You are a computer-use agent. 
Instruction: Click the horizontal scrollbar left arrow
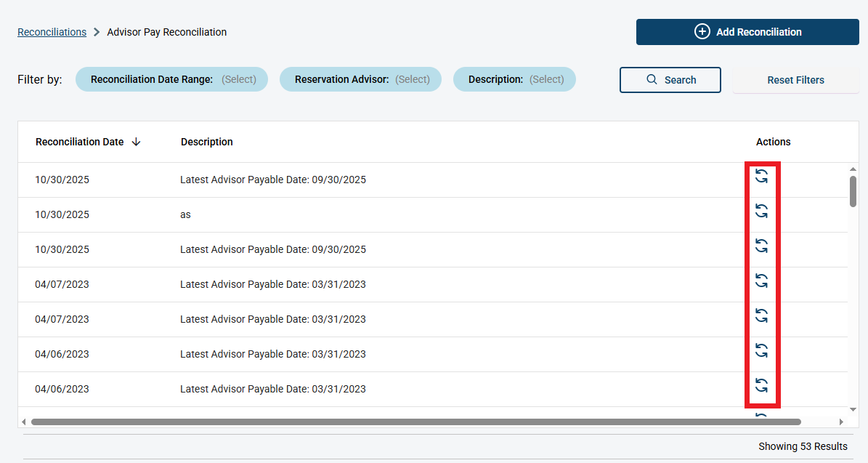click(23, 422)
